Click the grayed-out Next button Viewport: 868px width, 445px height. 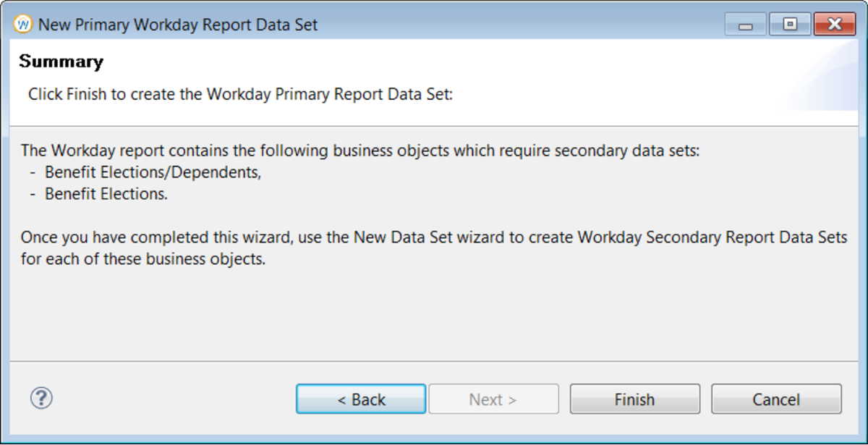pos(493,399)
